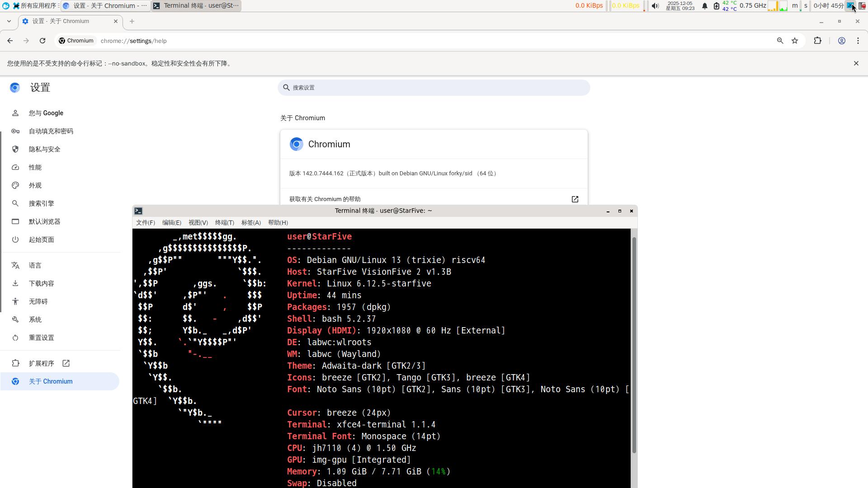This screenshot has height=488, width=868.
Task: Click the profile avatar icon
Action: pyautogui.click(x=841, y=41)
